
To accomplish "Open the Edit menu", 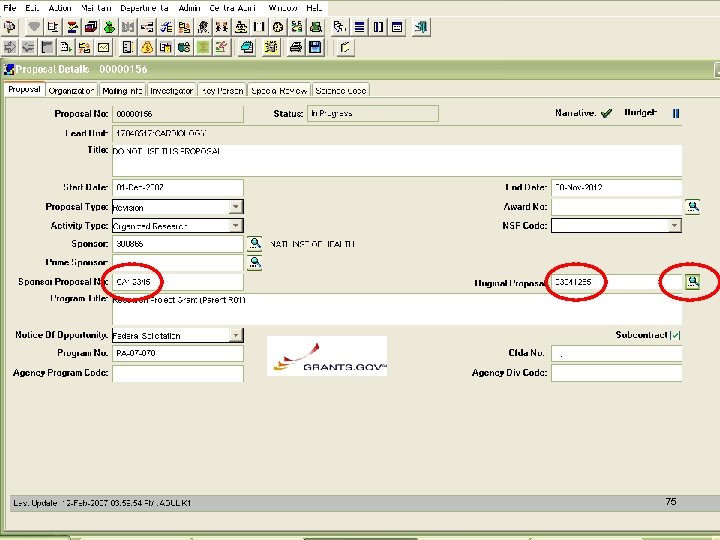I will coord(32,8).
